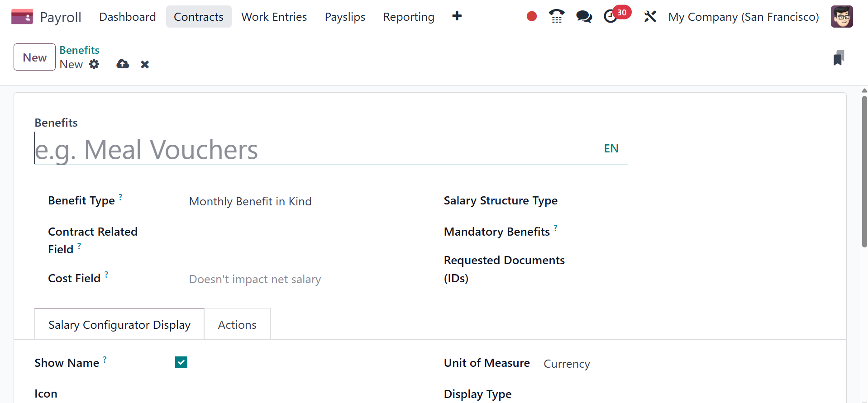Click the red recording indicator icon
The image size is (868, 403).
[532, 17]
